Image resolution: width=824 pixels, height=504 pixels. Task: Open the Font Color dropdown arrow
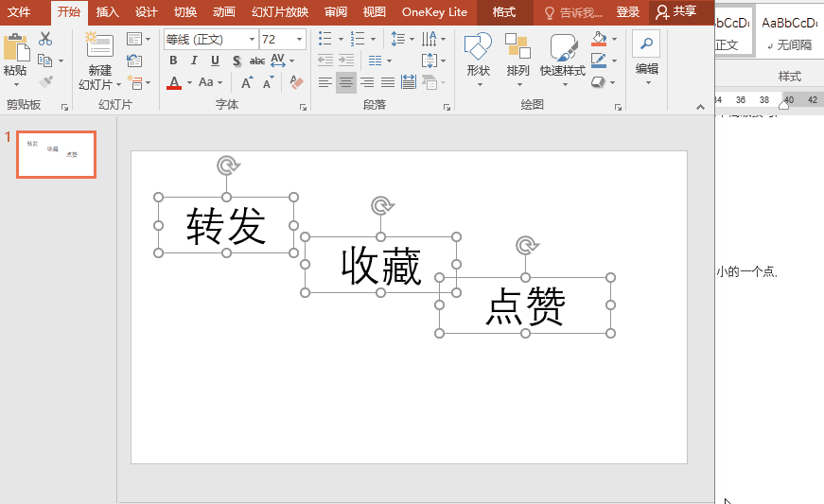click(189, 82)
